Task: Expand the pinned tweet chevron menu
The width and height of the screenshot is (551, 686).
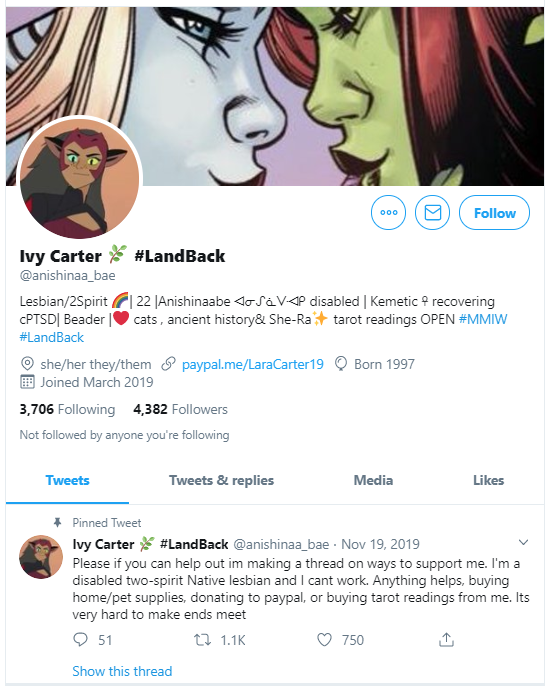Action: 523,542
